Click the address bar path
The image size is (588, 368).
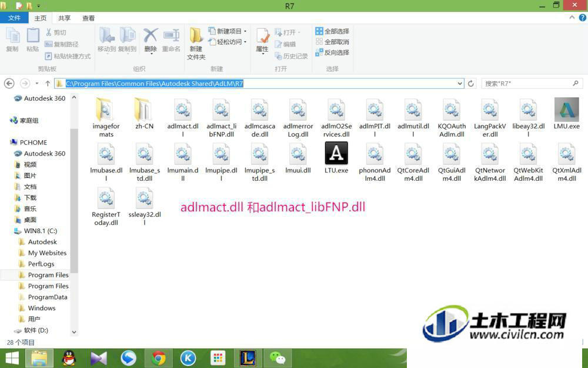(155, 84)
